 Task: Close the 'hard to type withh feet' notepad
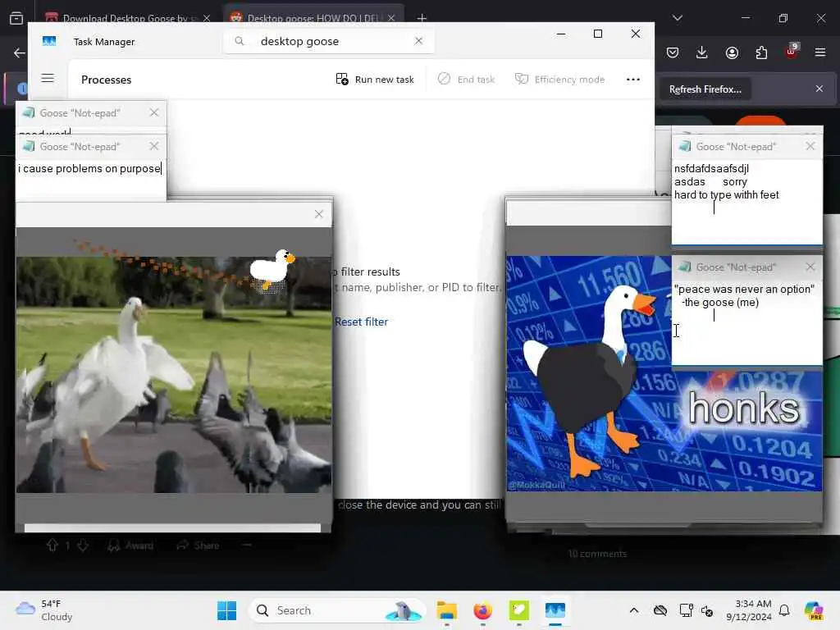coord(810,146)
